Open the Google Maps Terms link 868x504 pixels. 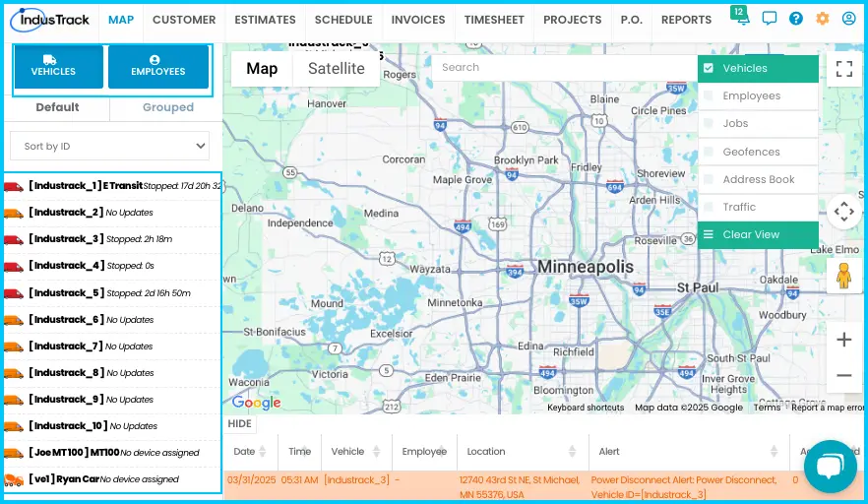click(x=767, y=408)
